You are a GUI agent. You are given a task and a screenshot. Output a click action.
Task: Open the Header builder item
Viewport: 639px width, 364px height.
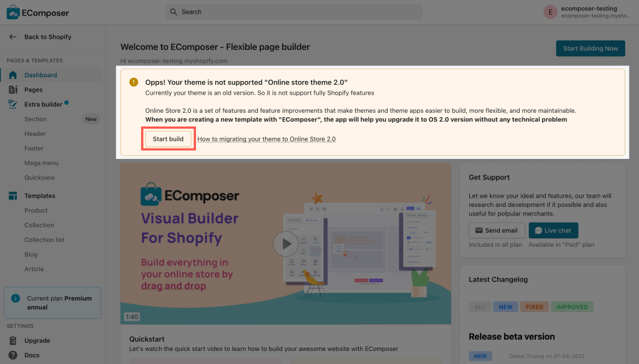pyautogui.click(x=35, y=133)
